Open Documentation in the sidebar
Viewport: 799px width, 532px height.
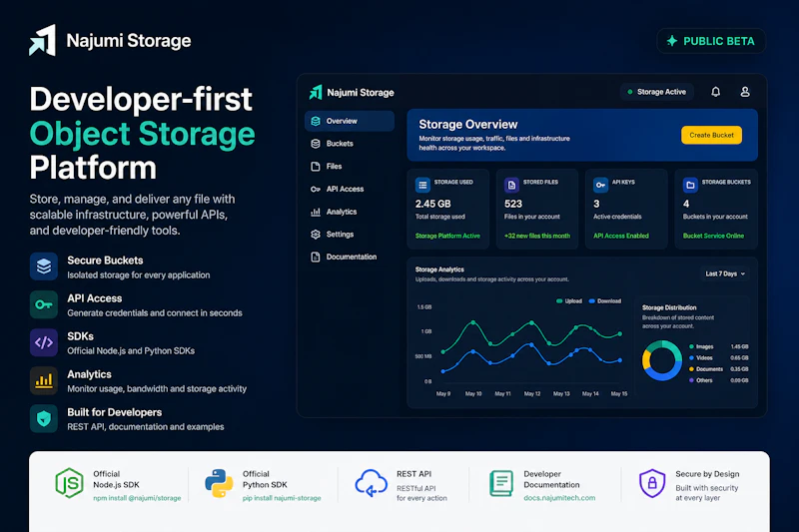point(350,257)
